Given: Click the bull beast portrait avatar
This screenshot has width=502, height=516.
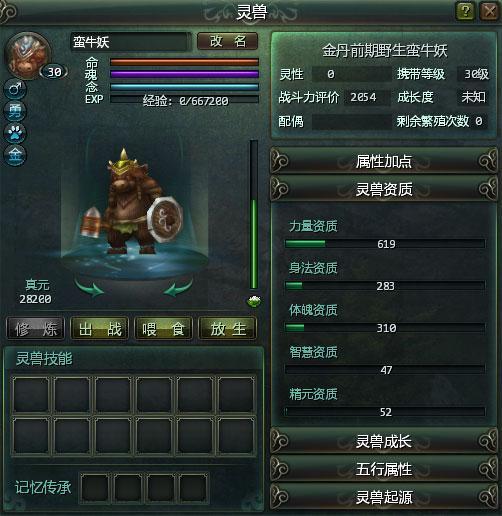Looking at the screenshot, I should coord(27,55).
